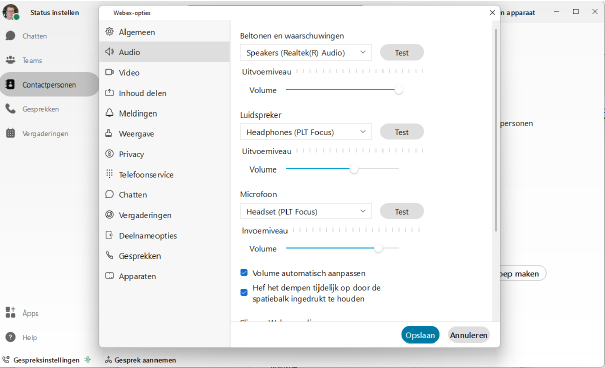The height and width of the screenshot is (368, 605).
Task: Close the Webex-opties dialog
Action: tap(492, 12)
